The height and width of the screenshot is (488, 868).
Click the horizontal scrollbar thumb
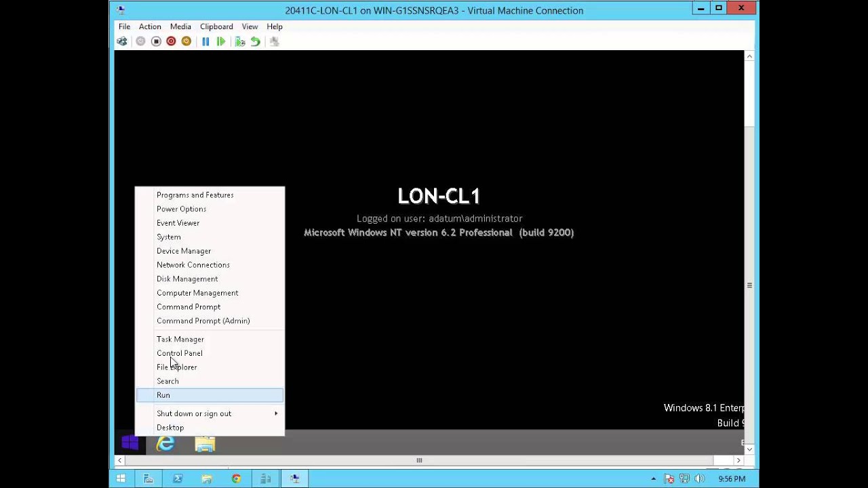419,460
